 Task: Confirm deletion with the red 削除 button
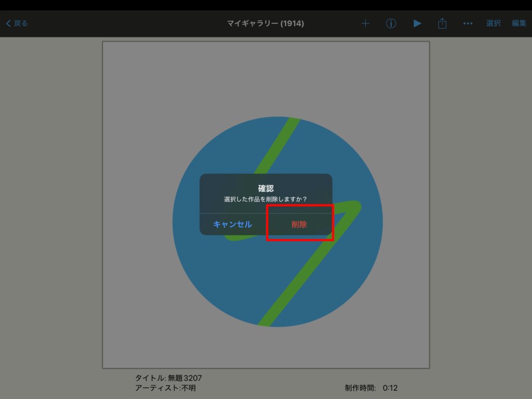tap(299, 224)
